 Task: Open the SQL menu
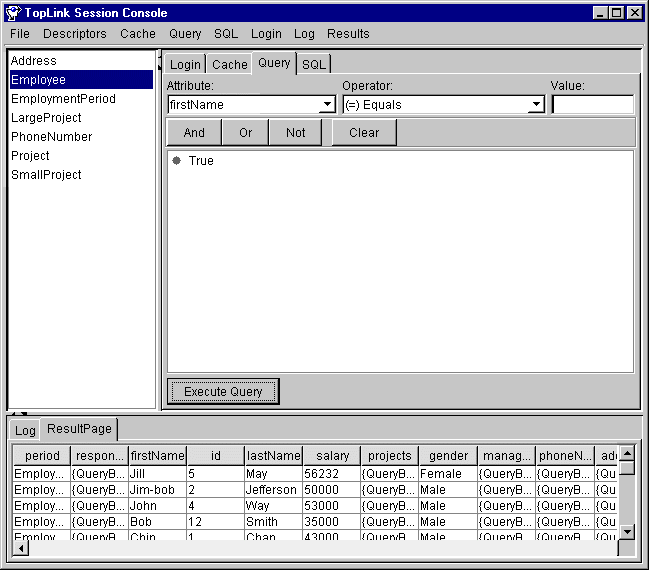(x=226, y=34)
